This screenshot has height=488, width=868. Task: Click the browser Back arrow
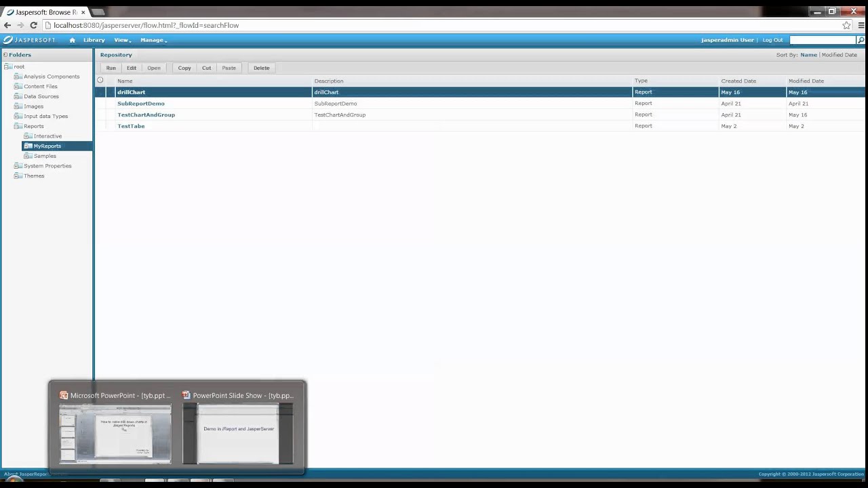click(7, 25)
